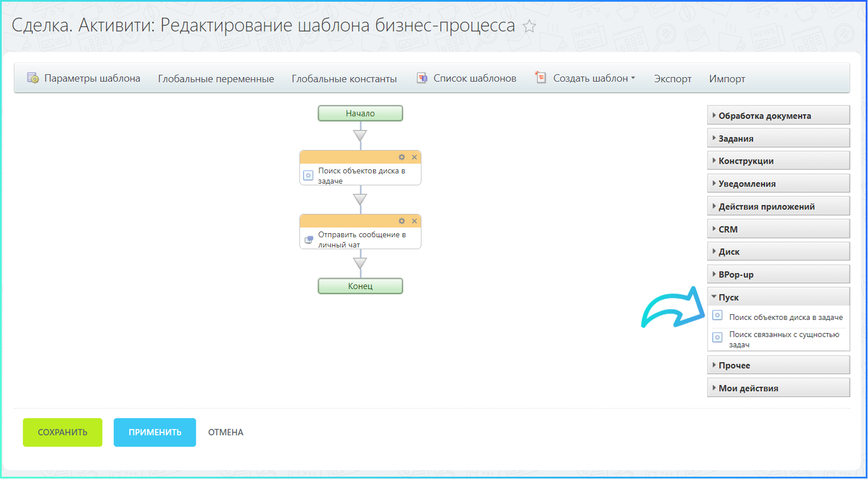Click the create template icon
The height and width of the screenshot is (479, 868).
coord(541,78)
